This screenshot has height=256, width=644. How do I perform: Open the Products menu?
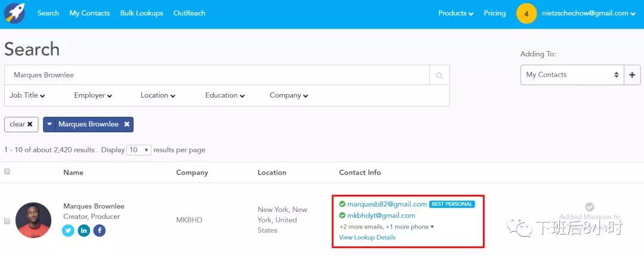(x=456, y=13)
